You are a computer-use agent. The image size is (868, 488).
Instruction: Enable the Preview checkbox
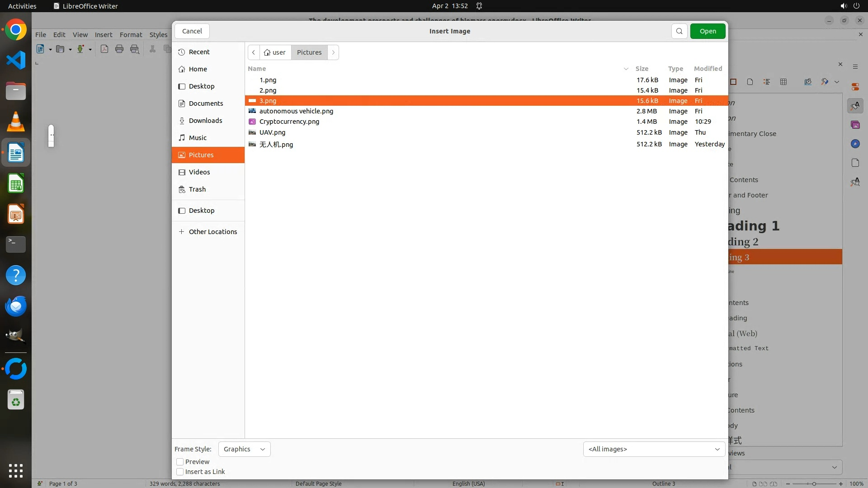[x=180, y=462]
